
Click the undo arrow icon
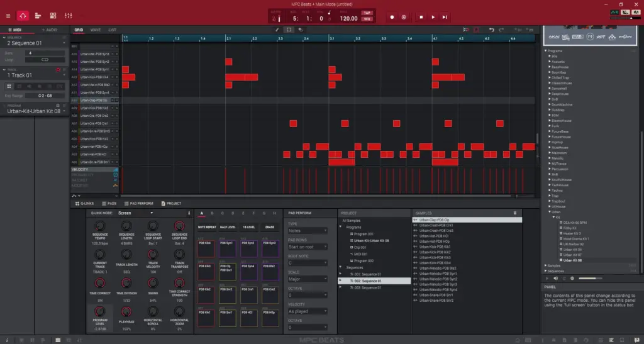[491, 30]
